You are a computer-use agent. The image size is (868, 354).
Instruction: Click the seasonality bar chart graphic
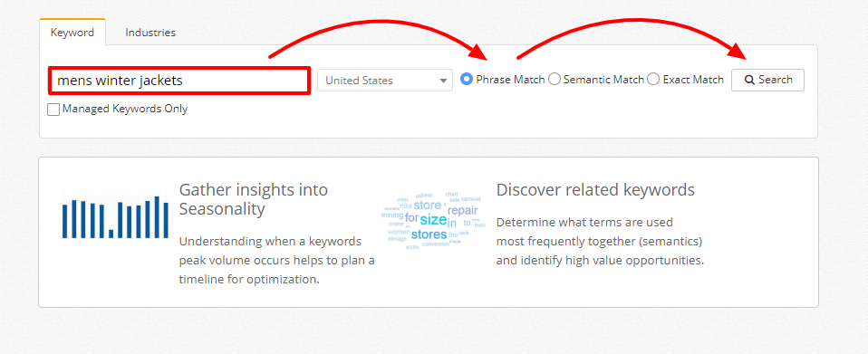click(x=115, y=217)
